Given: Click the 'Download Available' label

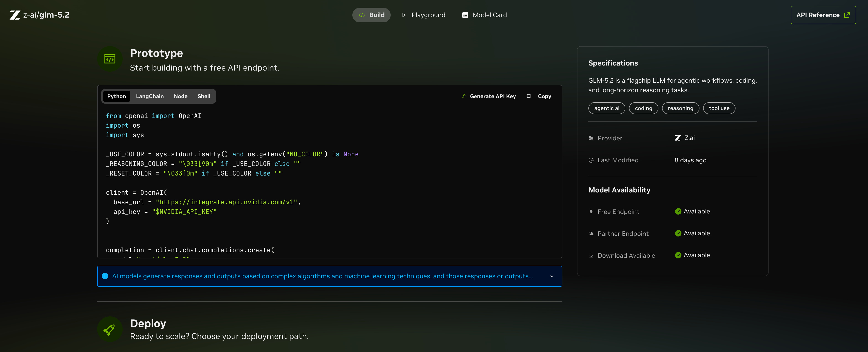Looking at the screenshot, I should pyautogui.click(x=626, y=256).
